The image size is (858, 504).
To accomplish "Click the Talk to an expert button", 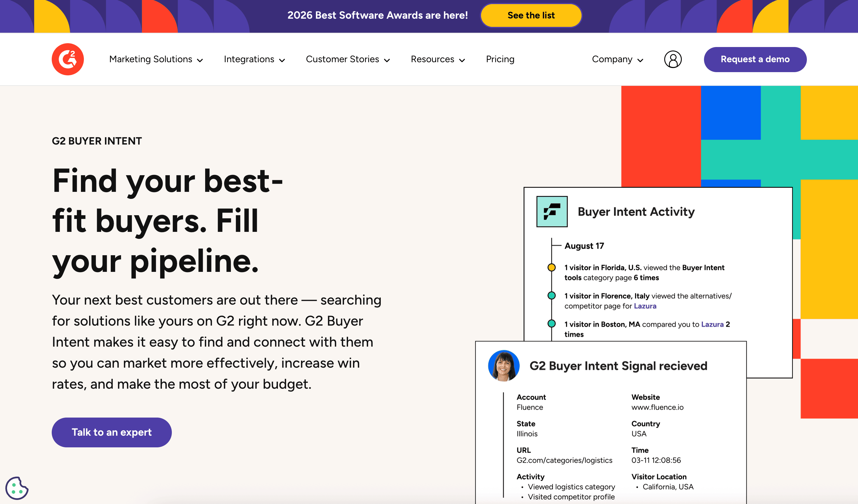I will pos(111,432).
